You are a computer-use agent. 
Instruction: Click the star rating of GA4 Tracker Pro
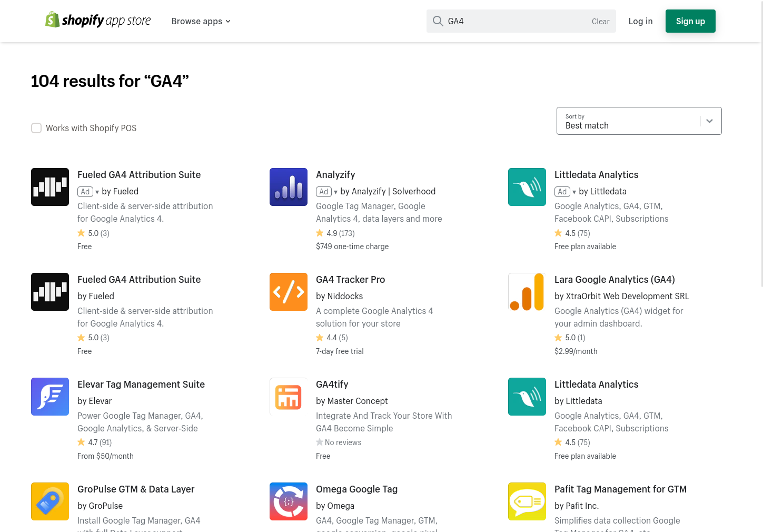click(x=332, y=338)
